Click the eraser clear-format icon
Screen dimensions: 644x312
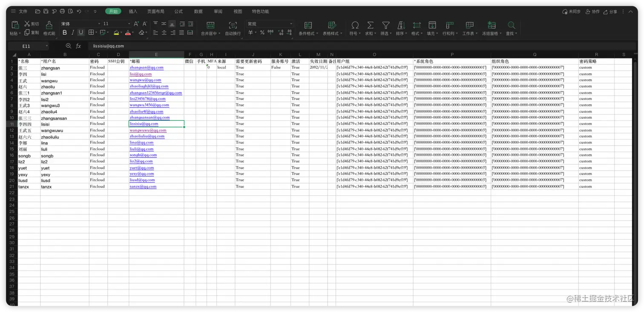pos(141,32)
